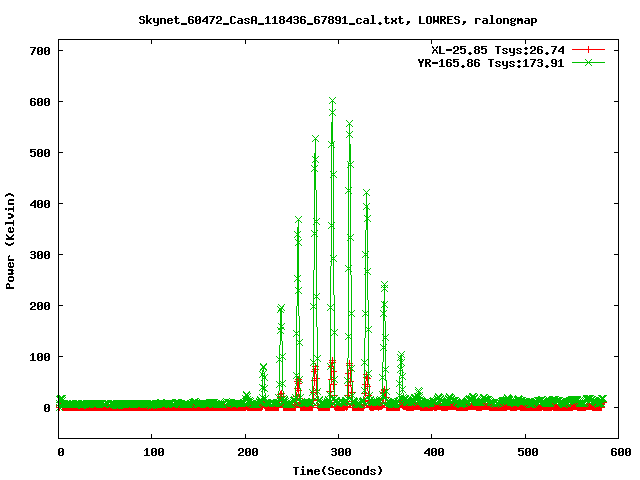Click legend entry 'YR-165.86 Tsys:173.91'
Screen dimensions: 640x480
pos(491,63)
